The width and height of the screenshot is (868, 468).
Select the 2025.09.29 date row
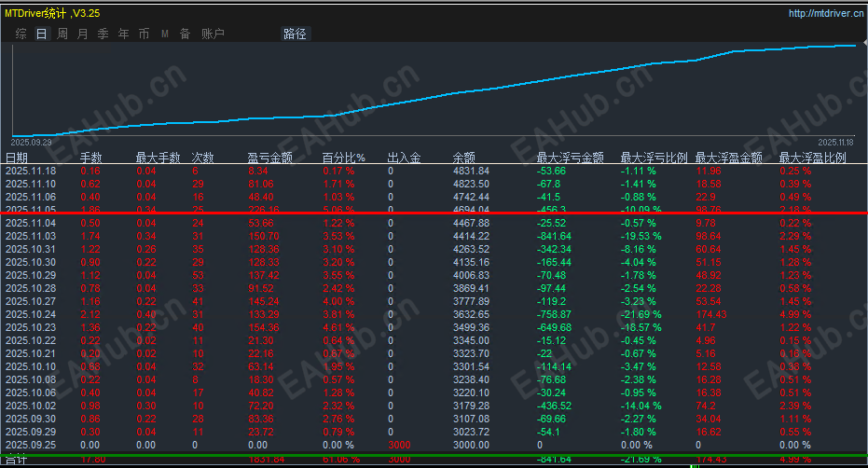434,432
